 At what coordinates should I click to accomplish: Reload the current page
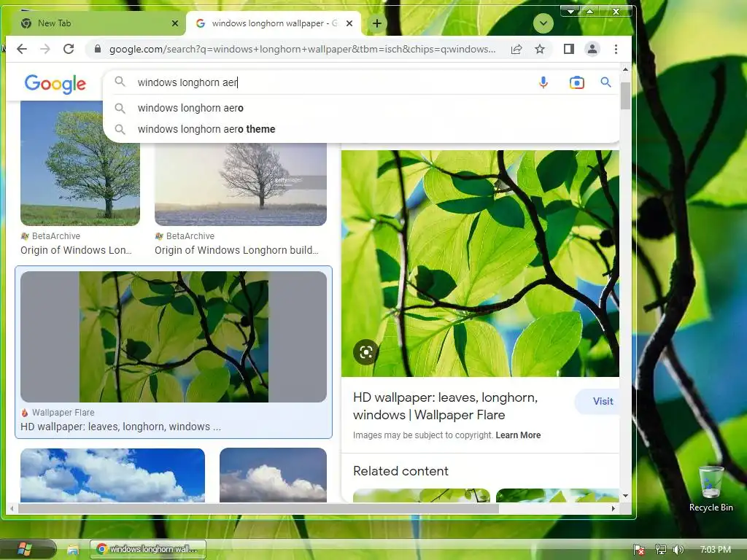[69, 49]
